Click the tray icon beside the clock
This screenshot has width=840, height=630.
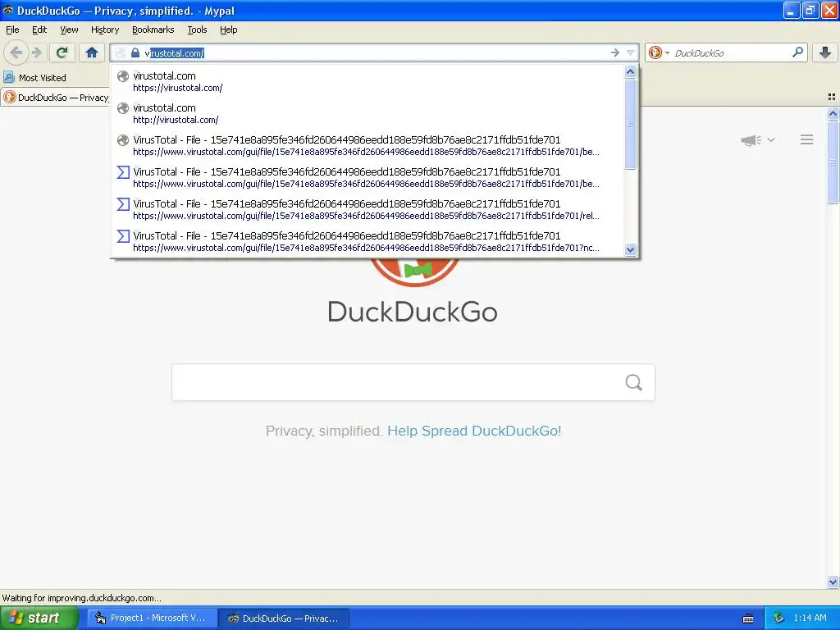(779, 618)
